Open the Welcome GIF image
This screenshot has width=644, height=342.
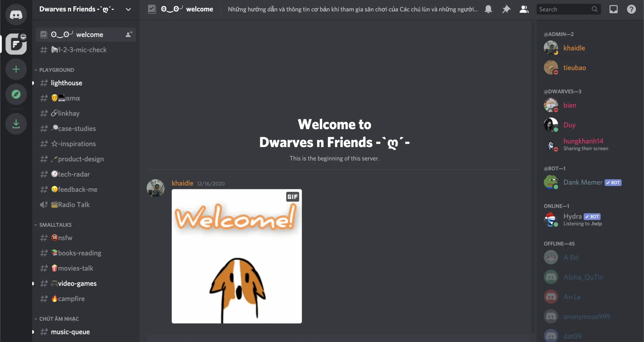click(237, 256)
